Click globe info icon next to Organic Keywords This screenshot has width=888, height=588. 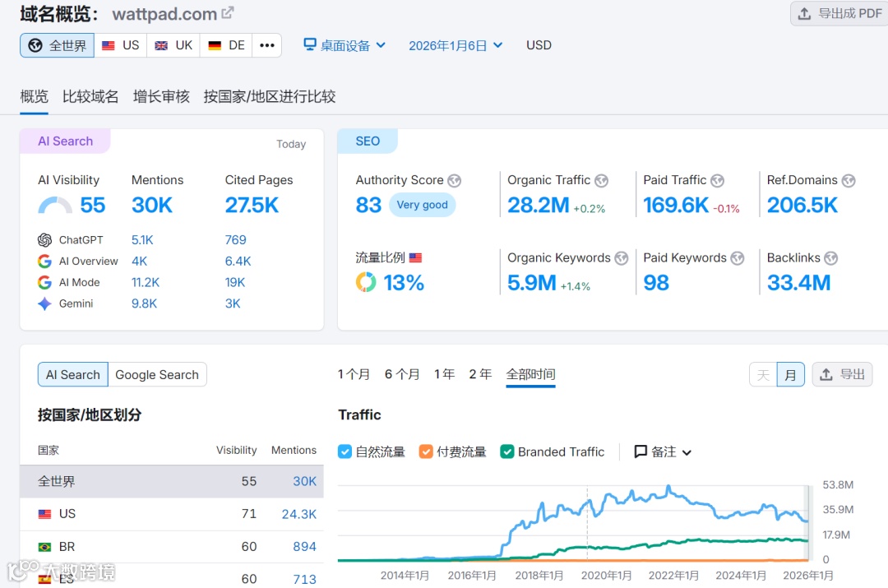click(622, 258)
